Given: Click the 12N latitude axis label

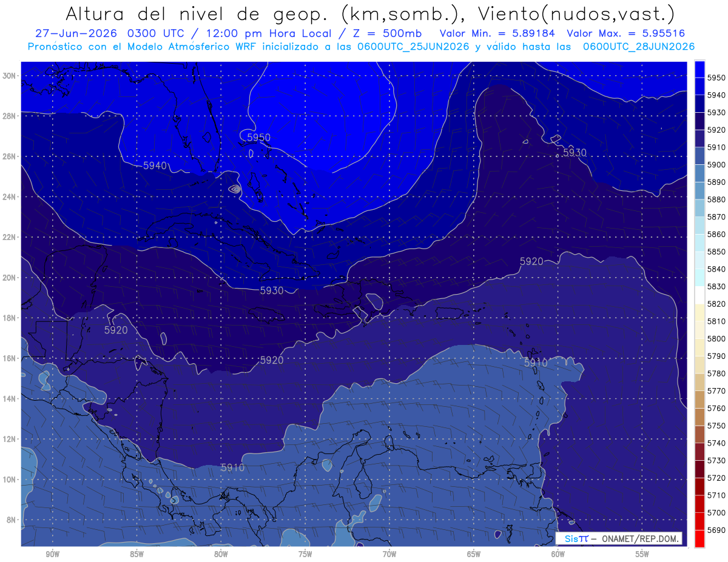Looking at the screenshot, I should coord(10,439).
